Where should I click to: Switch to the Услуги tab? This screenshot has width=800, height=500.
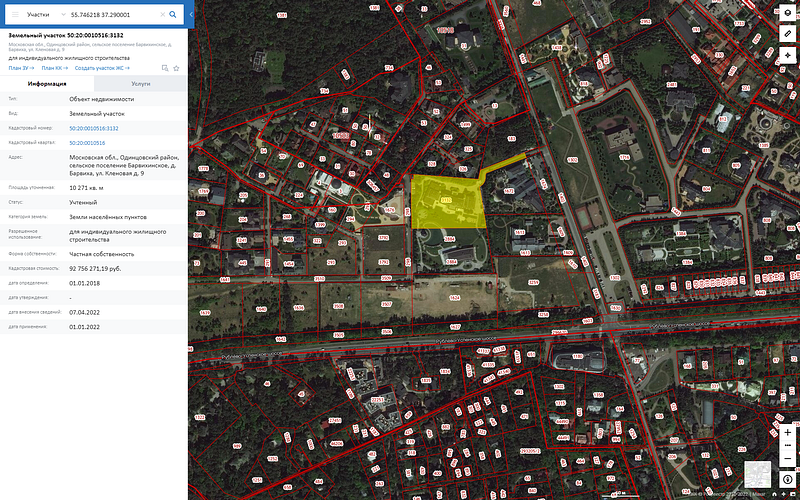coord(141,84)
